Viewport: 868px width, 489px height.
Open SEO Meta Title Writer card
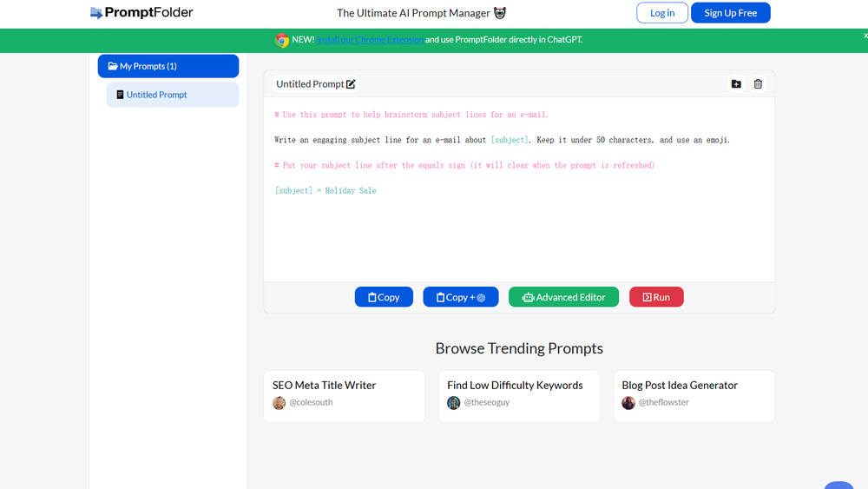click(x=345, y=396)
